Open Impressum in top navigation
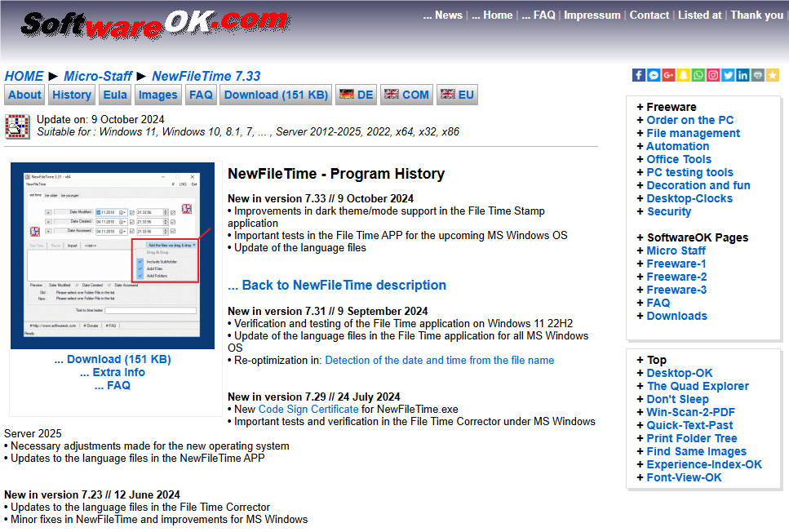The width and height of the screenshot is (789, 532). click(592, 16)
